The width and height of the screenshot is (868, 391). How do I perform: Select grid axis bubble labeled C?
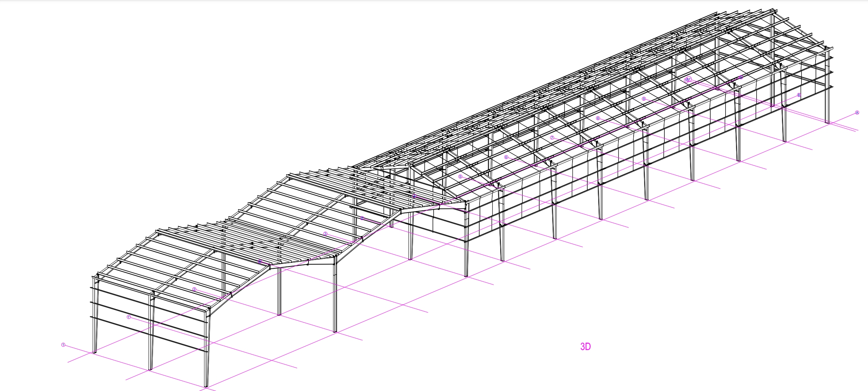(x=741, y=77)
